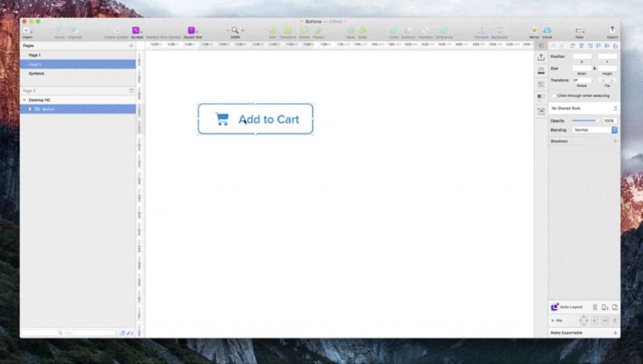Click the Ungroup toolbar icon
Image resolution: width=643 pixels, height=364 pixels.
click(x=75, y=30)
